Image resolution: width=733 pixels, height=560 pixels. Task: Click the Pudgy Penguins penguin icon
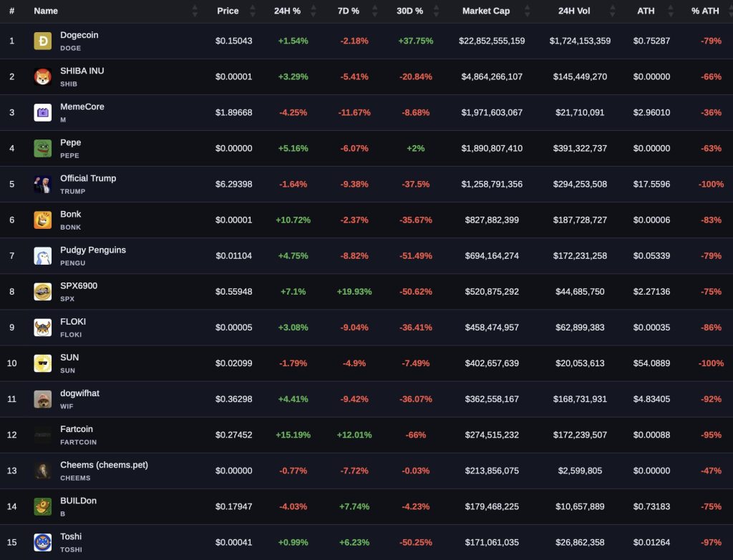point(42,255)
